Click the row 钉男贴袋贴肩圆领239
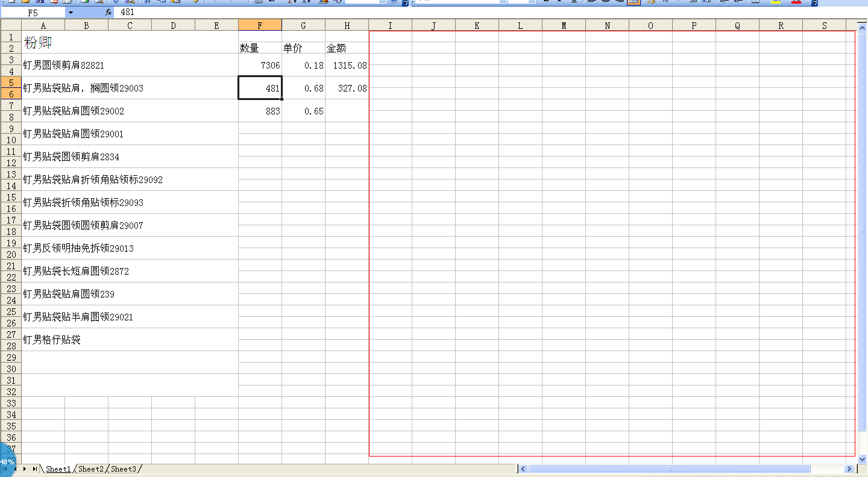Viewport: 868px width, 477px height. tap(130, 294)
